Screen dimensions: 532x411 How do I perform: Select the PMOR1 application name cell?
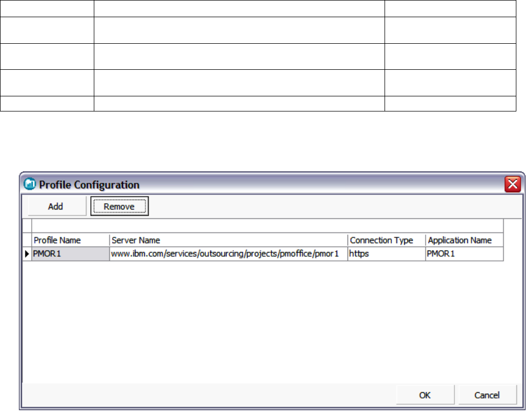point(464,254)
